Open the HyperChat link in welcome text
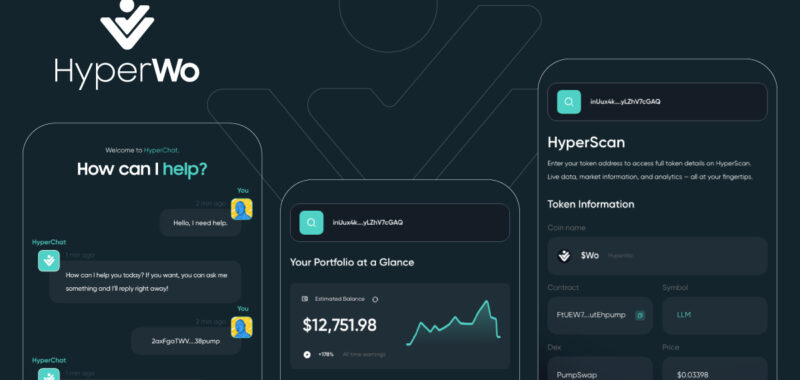Image resolution: width=800 pixels, height=380 pixels. [161, 150]
